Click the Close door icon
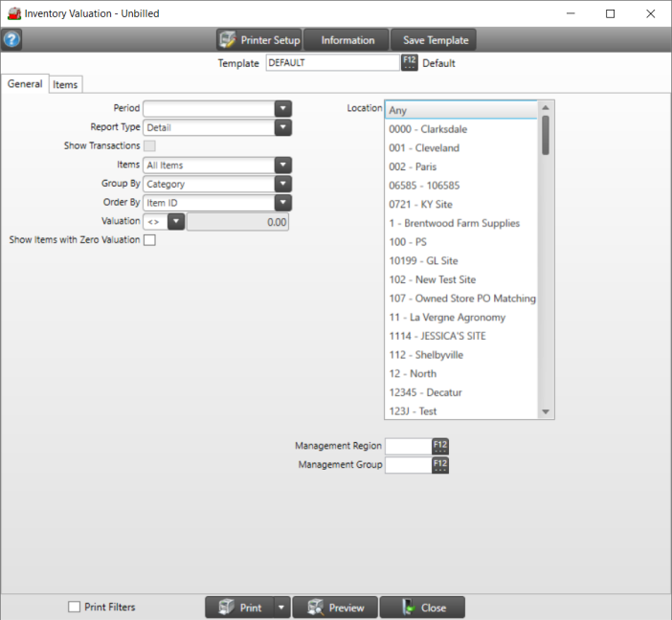Screen dimensions: 672x620 tap(406, 608)
